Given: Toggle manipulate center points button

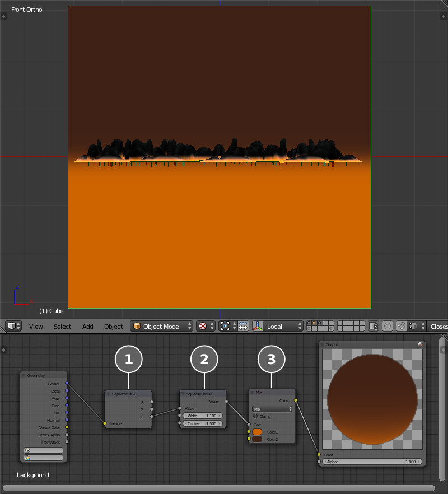Looking at the screenshot, I should click(x=243, y=326).
